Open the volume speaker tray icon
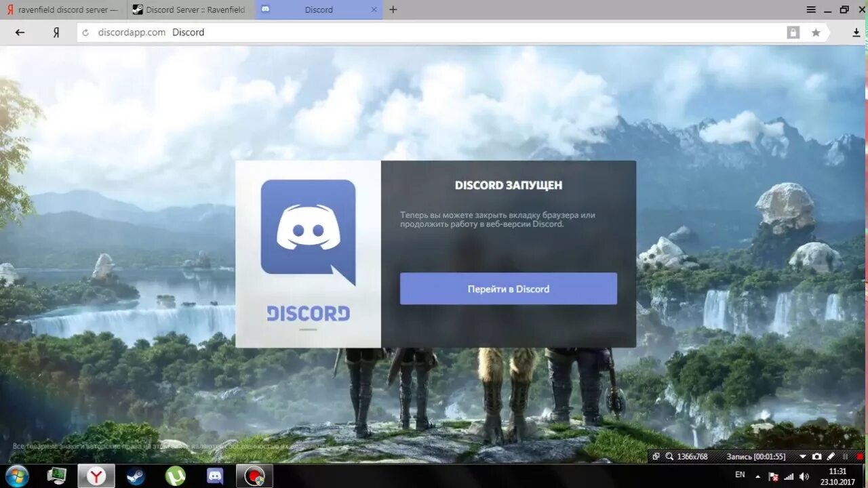The image size is (868, 488). [x=804, y=476]
